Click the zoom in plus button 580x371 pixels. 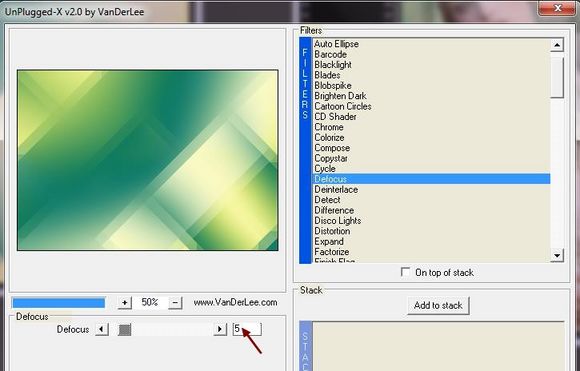tap(124, 303)
